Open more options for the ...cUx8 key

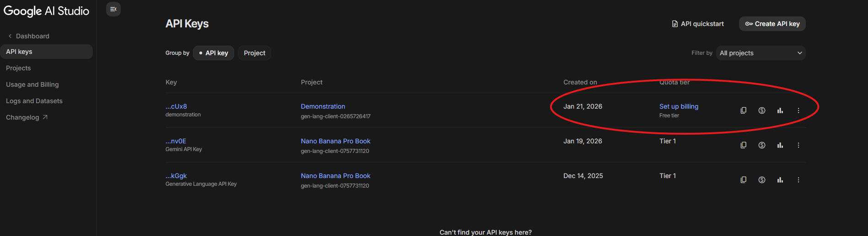pos(798,110)
